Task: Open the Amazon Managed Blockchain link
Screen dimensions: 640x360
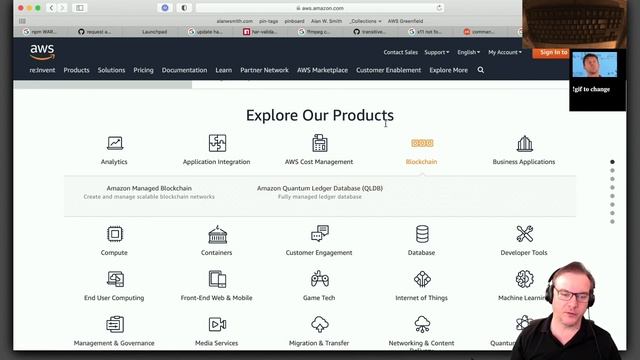Action: click(149, 188)
